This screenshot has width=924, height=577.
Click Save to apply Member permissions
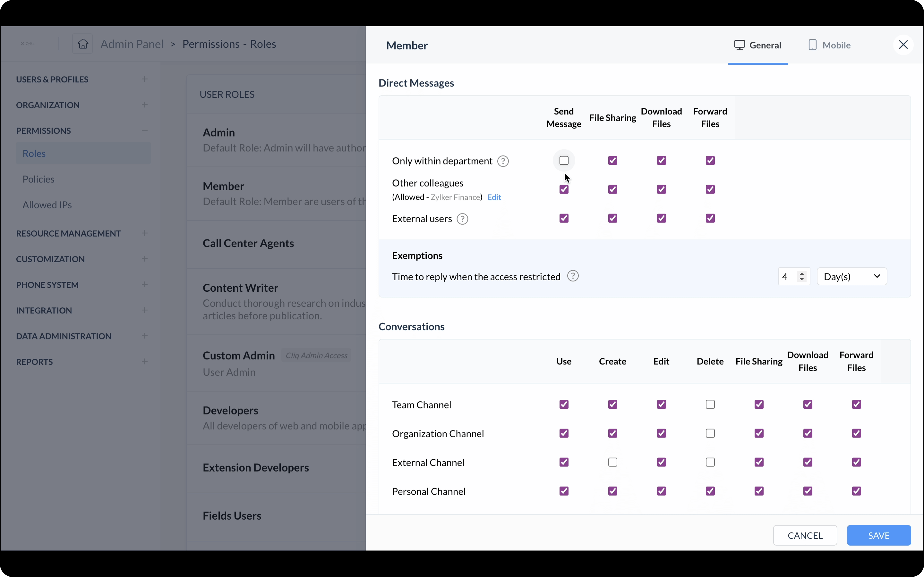point(879,535)
